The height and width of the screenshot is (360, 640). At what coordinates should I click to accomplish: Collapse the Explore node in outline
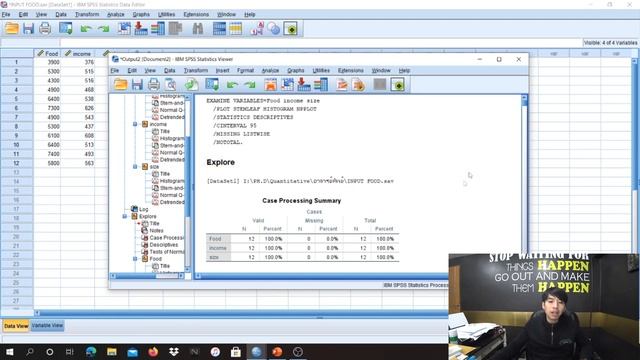pyautogui.click(x=124, y=216)
